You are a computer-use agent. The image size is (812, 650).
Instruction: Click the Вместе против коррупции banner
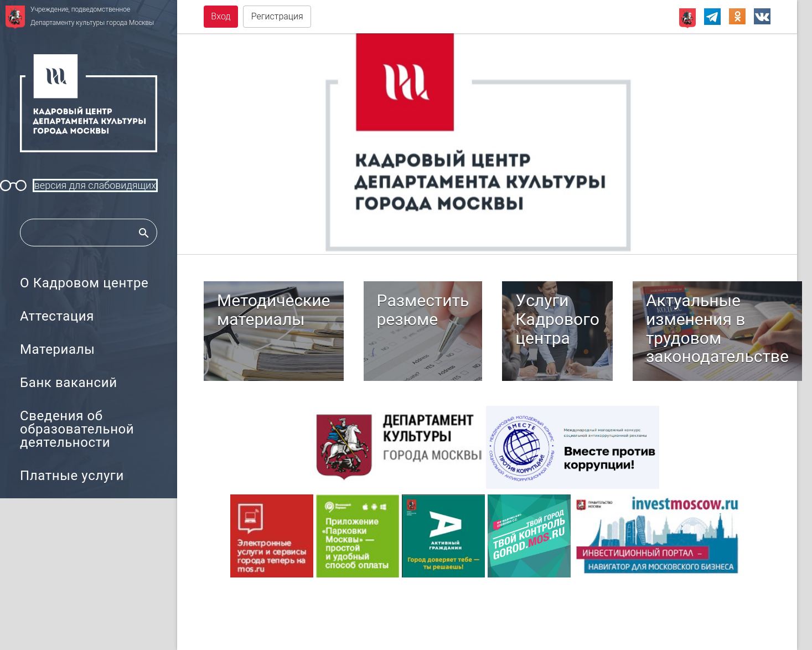pos(572,447)
